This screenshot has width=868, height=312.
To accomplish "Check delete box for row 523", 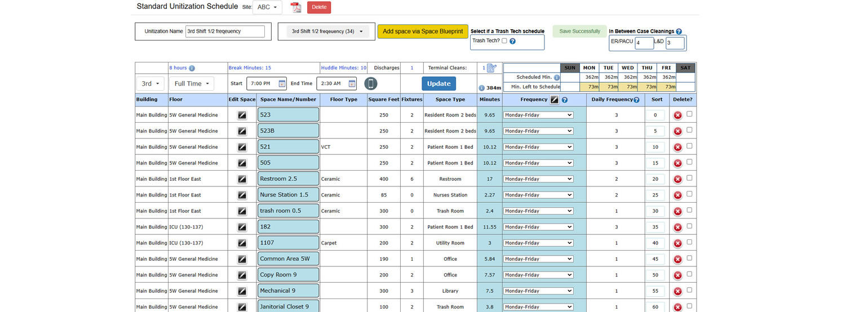I will [x=689, y=114].
